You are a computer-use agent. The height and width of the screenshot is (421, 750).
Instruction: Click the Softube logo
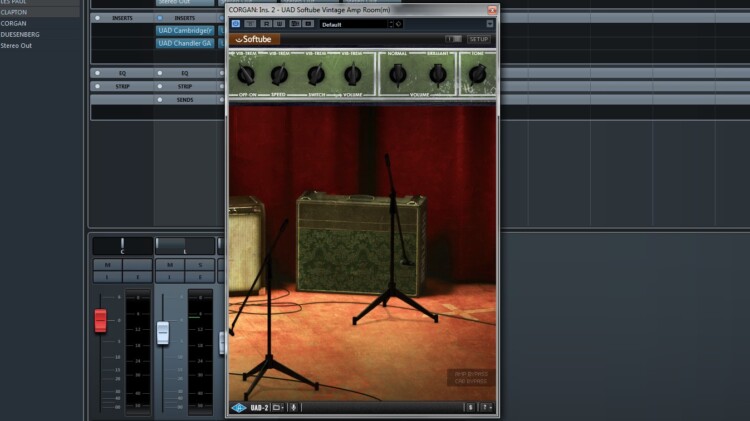click(254, 39)
